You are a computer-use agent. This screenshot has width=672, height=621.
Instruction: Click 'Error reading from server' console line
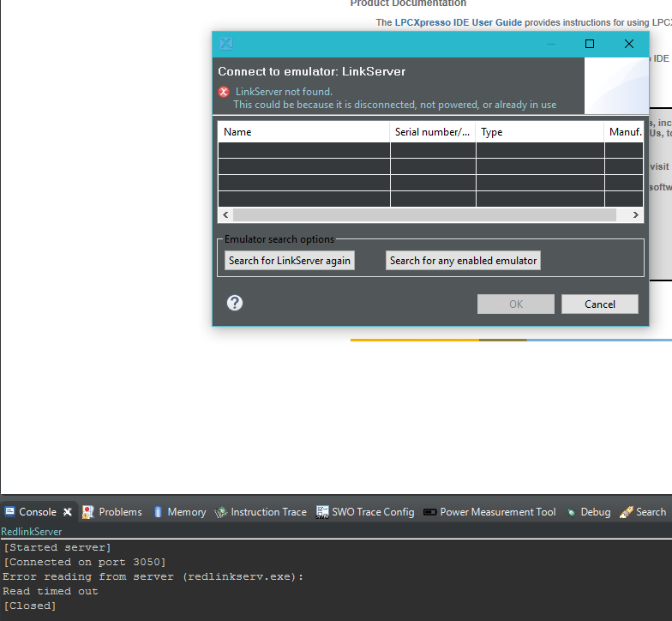tap(153, 576)
